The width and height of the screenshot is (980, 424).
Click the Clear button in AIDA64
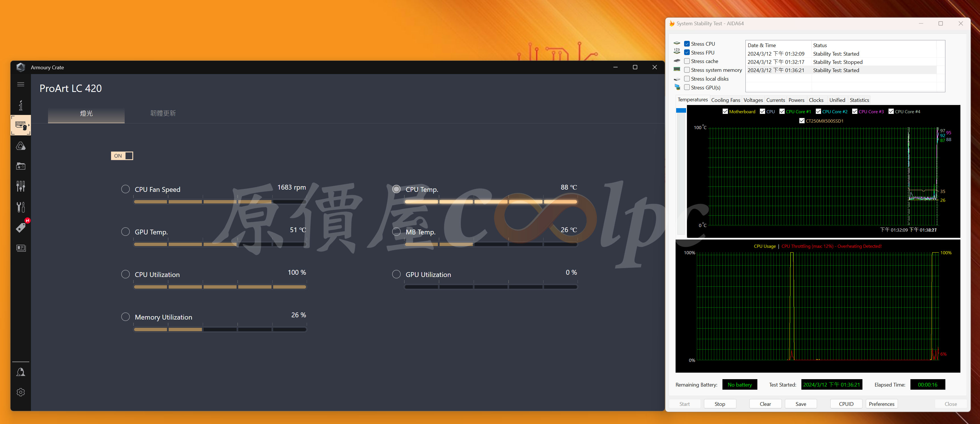click(x=765, y=404)
